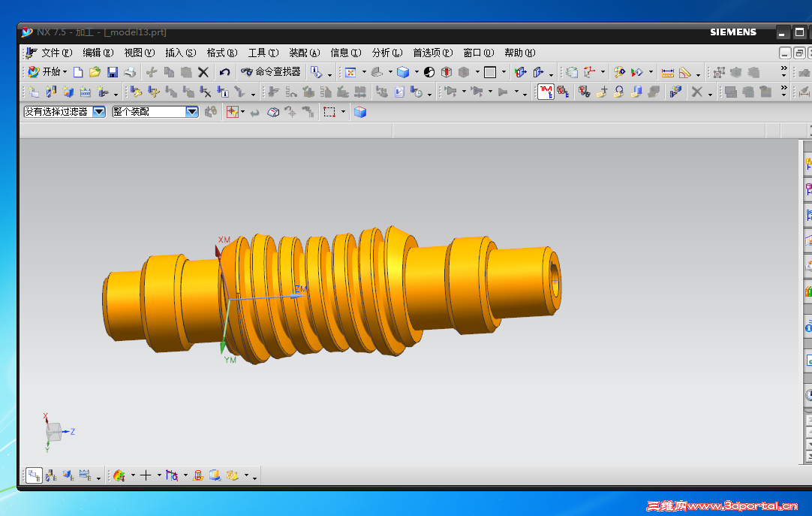Toggle the true shading black-white circle icon

click(429, 72)
